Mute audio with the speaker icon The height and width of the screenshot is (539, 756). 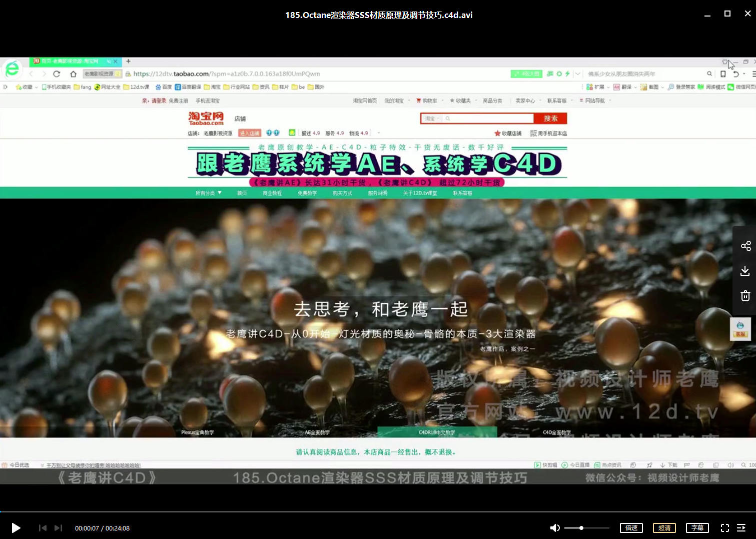(554, 528)
